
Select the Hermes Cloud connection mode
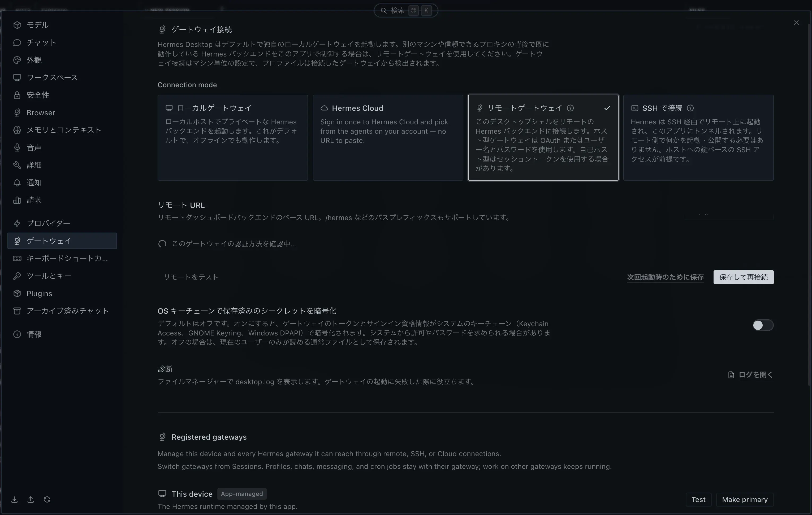(x=388, y=138)
